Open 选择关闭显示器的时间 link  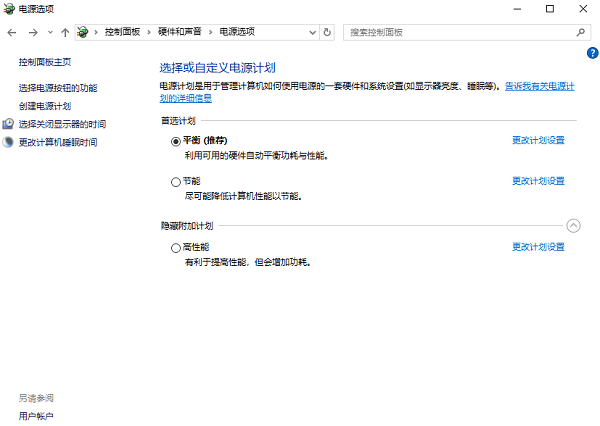(x=62, y=124)
